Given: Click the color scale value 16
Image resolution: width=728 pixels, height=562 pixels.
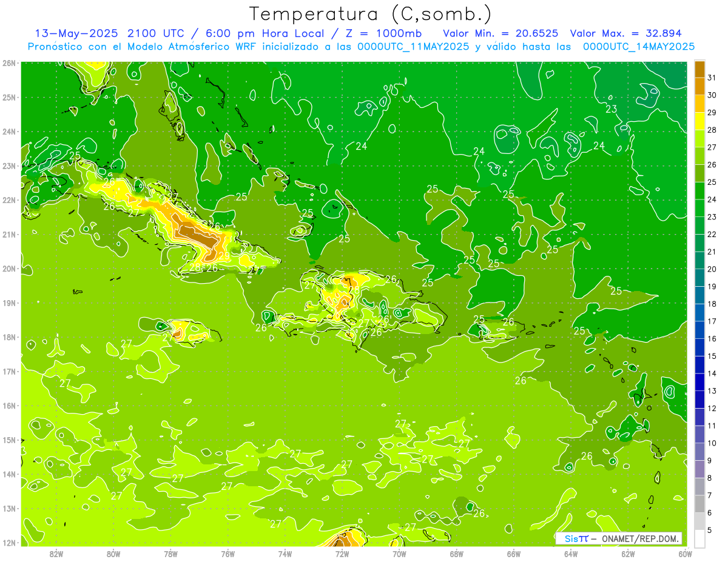Looking at the screenshot, I should pyautogui.click(x=712, y=339).
